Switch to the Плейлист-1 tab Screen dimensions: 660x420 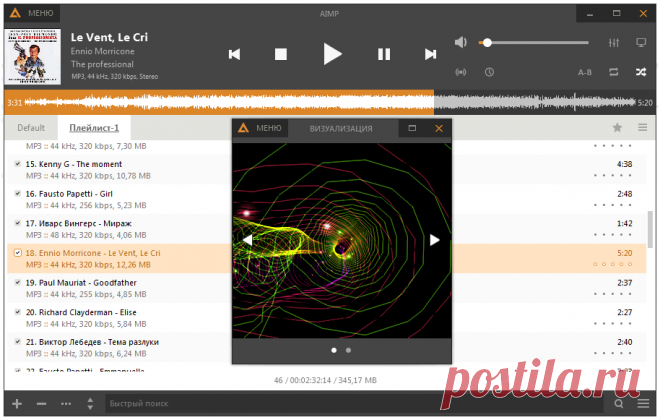click(x=94, y=128)
